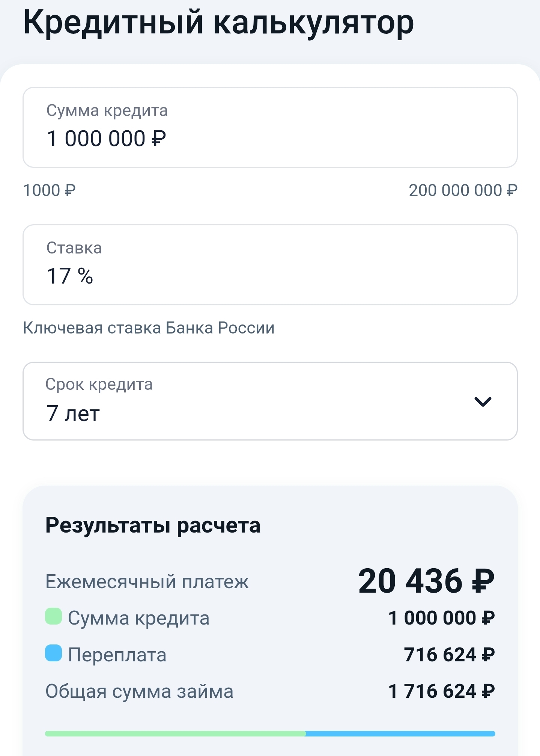Click the green segment of the bar
Viewport: 540px width, 756px height.
tap(175, 733)
